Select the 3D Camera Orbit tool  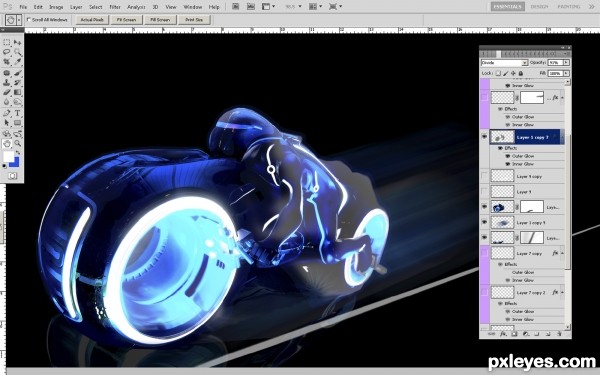tap(18, 134)
